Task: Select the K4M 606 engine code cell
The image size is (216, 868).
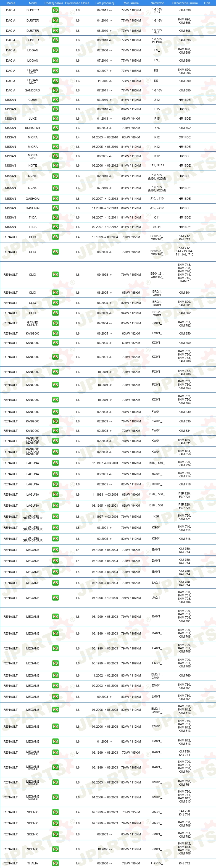Action: [x=185, y=31]
